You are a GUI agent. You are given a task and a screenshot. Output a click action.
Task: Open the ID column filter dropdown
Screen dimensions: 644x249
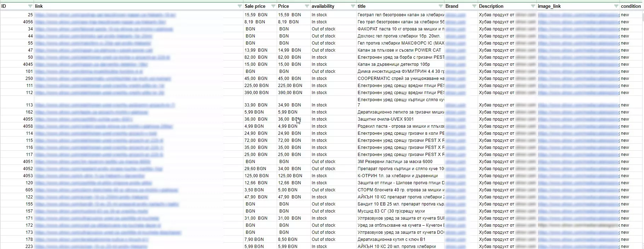pos(30,6)
